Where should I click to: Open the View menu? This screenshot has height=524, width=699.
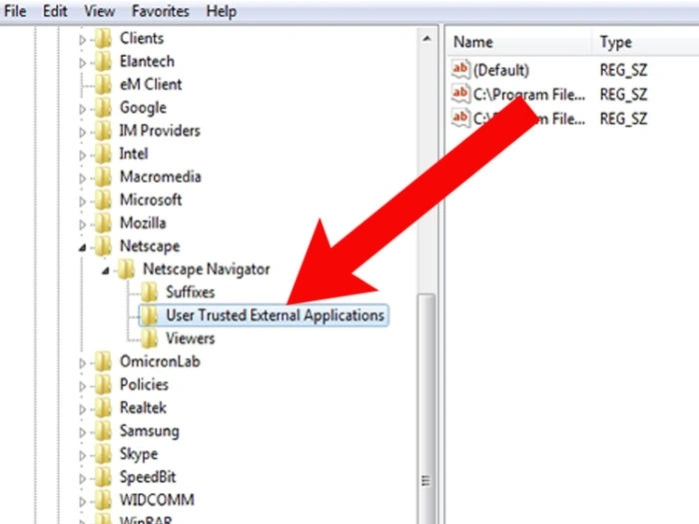[99, 11]
